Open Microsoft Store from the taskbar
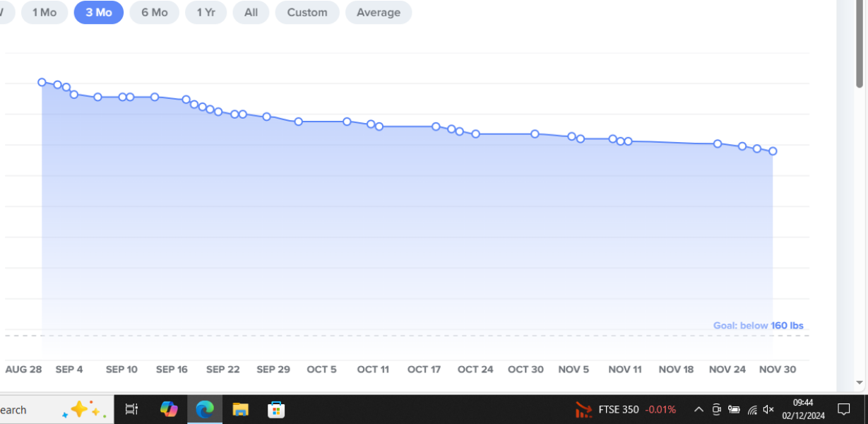 coord(276,409)
